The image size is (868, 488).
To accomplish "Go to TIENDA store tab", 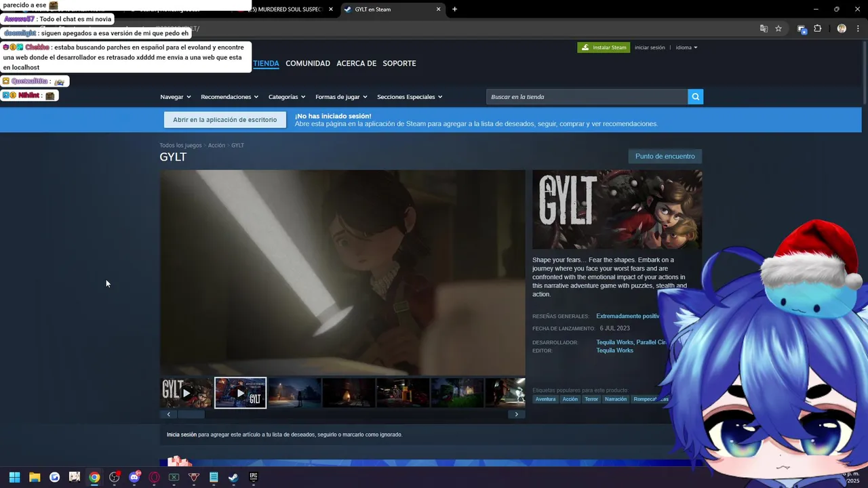I will point(266,64).
